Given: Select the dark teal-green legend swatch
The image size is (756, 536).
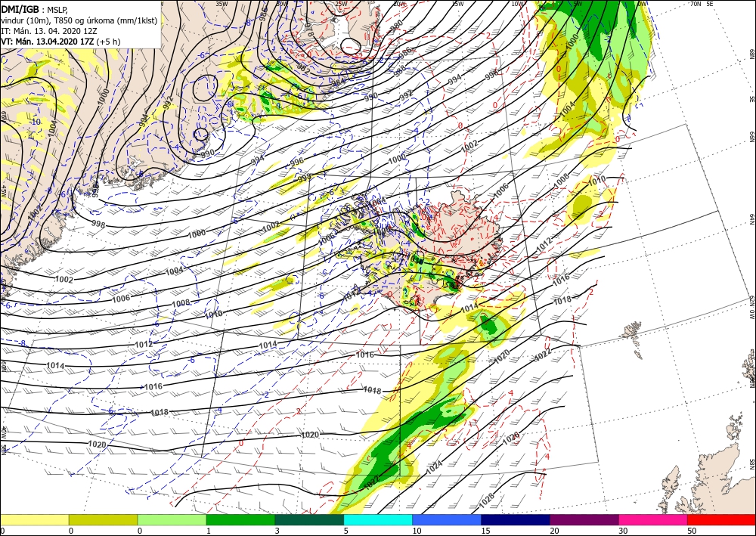Looking at the screenshot, I should 309,519.
